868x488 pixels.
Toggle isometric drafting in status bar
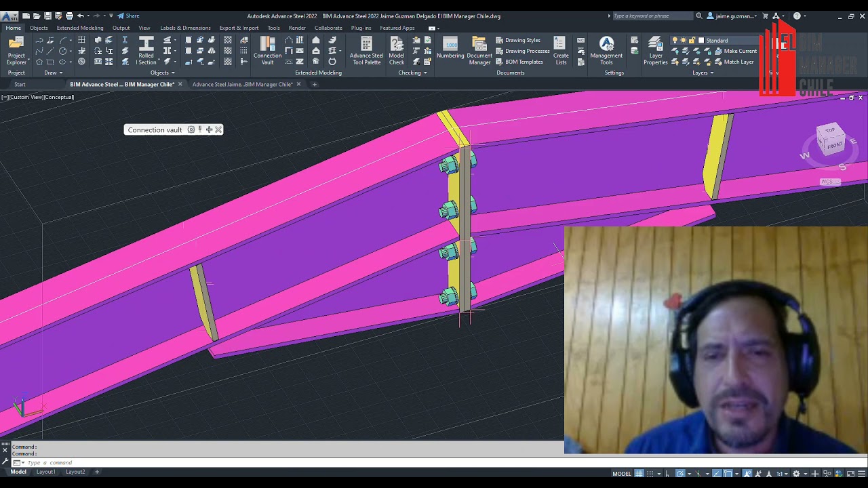coord(698,474)
